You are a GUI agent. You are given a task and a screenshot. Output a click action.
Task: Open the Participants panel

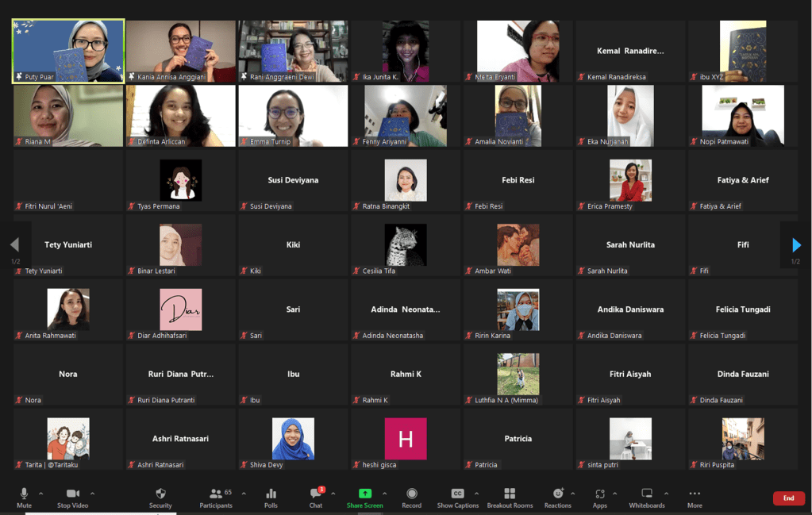click(x=215, y=498)
